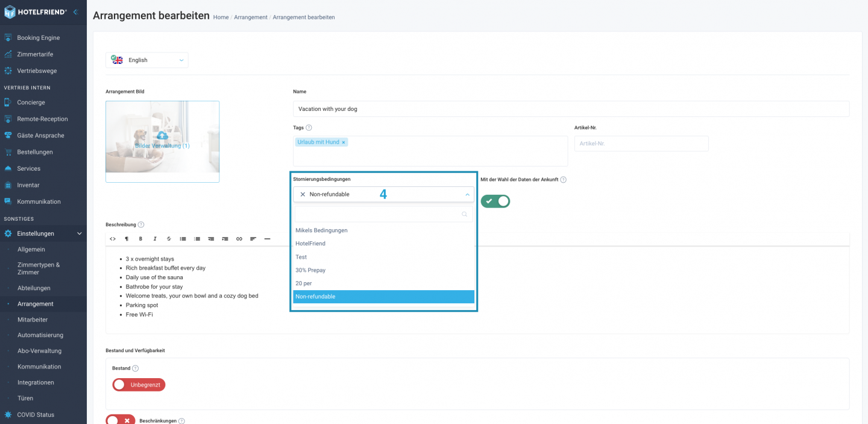Viewport: 868px width, 424px height.
Task: Click the Artikel-Nr. input field
Action: pos(641,144)
